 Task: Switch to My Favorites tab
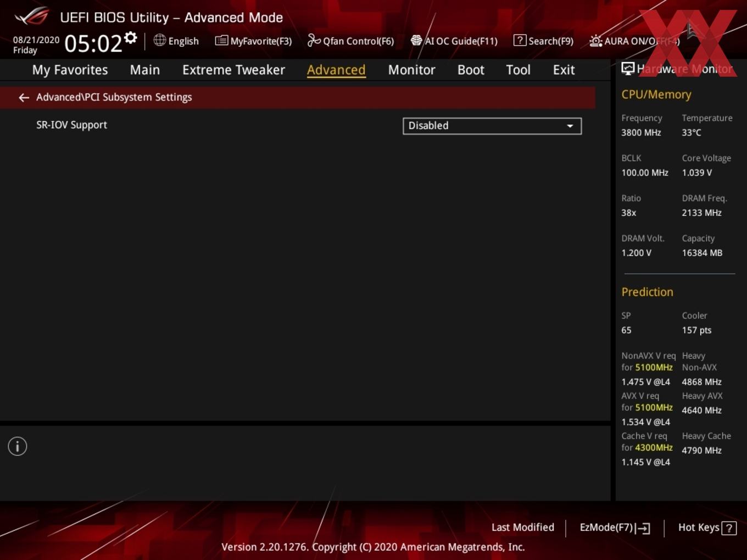tap(70, 70)
